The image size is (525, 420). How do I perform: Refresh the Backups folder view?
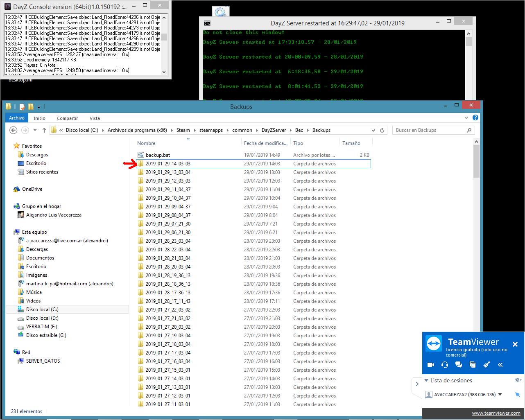382,130
